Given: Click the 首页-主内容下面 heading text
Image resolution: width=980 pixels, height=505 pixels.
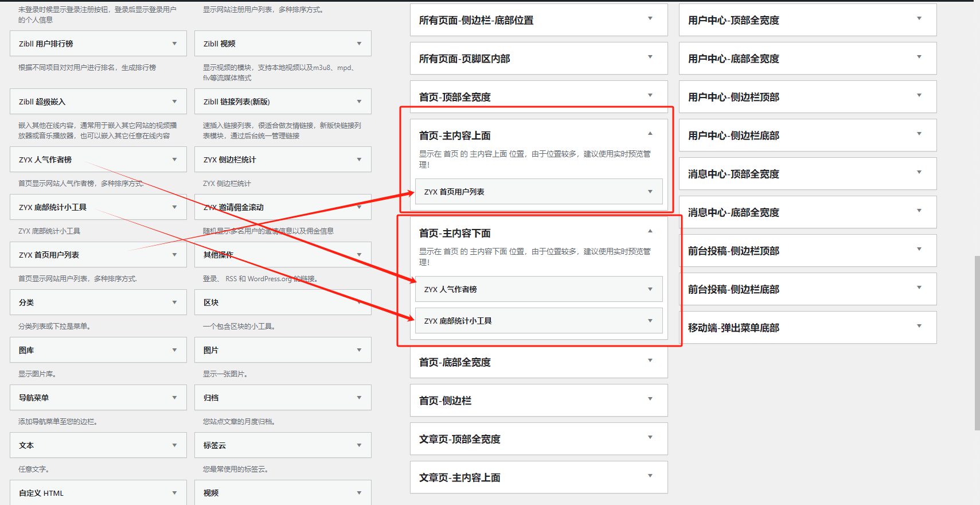Looking at the screenshot, I should [x=455, y=233].
